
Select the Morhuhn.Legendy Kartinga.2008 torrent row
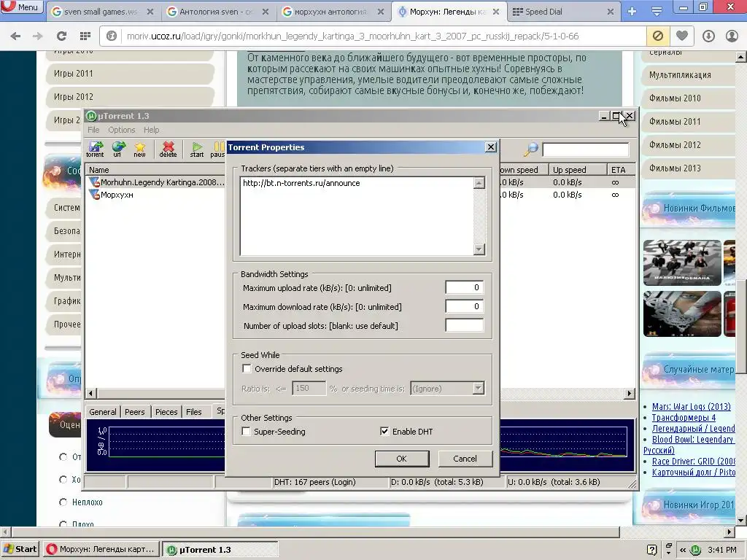tap(156, 182)
